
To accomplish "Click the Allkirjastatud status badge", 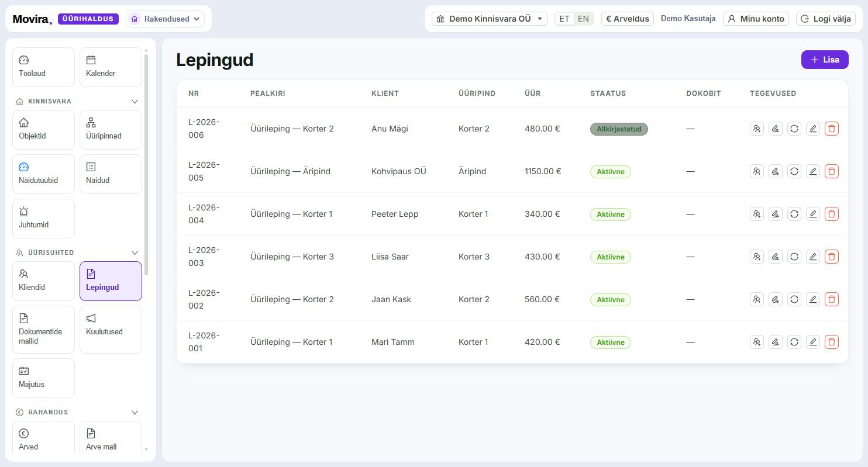I will (619, 129).
